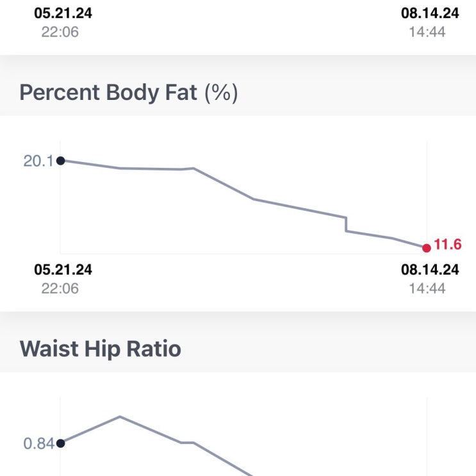
Task: Click the flat early segment of the body fat line
Action: (x=151, y=169)
